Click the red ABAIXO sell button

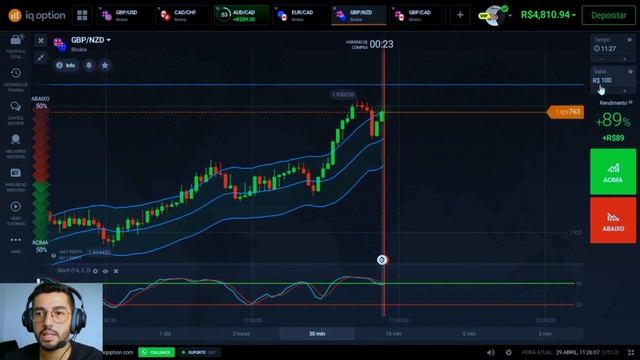coord(613,220)
